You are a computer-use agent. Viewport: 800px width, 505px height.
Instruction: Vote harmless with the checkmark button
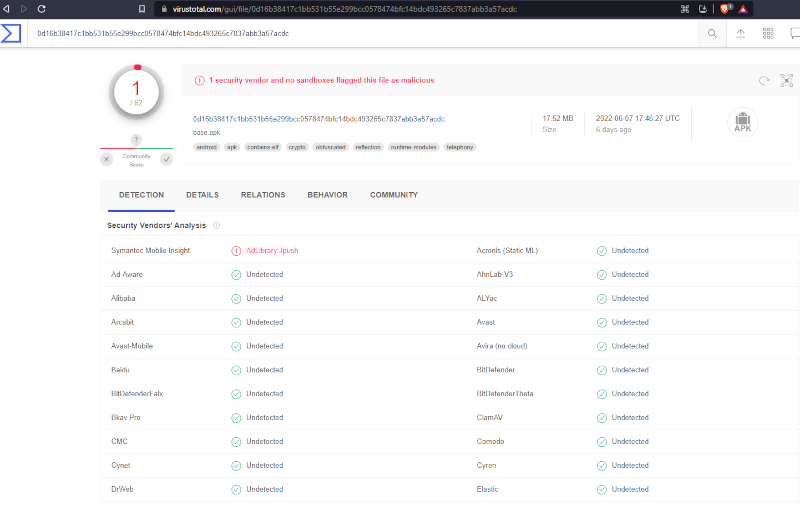(x=166, y=159)
